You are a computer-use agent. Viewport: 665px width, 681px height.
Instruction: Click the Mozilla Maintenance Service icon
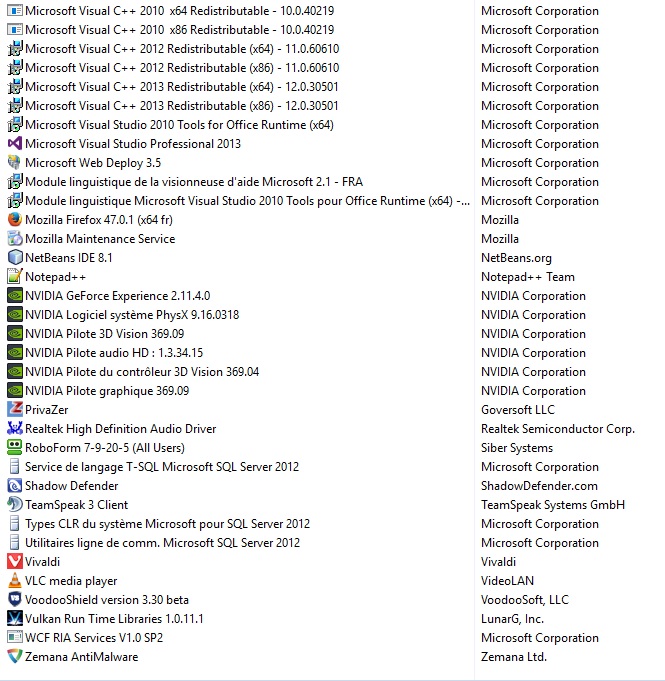15,238
